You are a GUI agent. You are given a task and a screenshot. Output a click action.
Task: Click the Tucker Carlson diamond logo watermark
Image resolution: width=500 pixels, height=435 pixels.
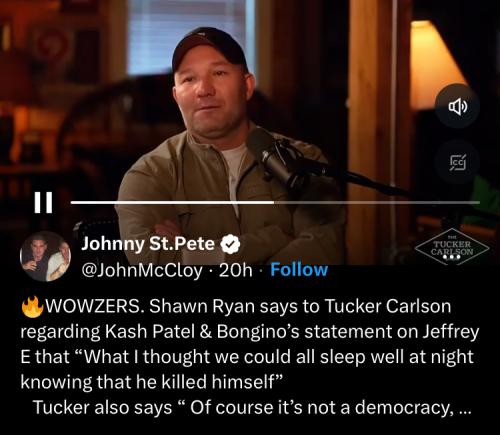click(x=452, y=248)
